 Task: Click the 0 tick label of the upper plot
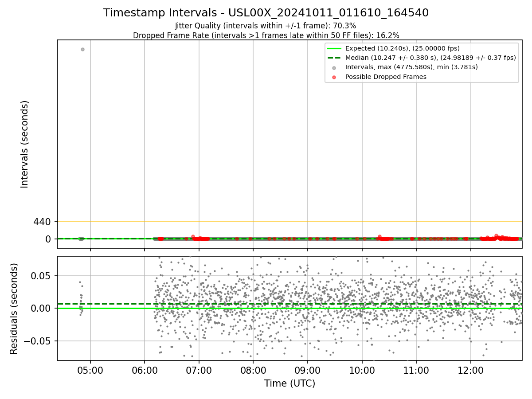click(49, 239)
